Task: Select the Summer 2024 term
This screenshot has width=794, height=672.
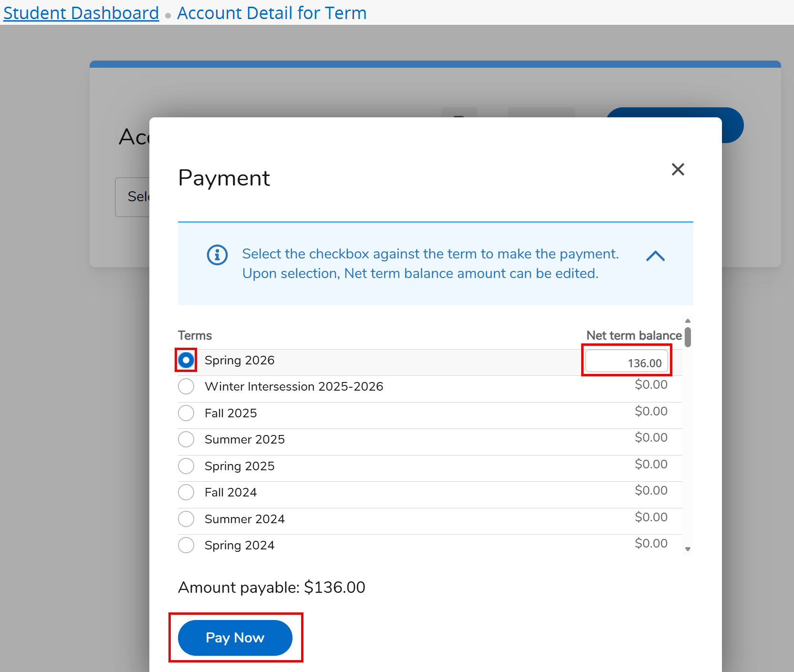Action: (186, 519)
